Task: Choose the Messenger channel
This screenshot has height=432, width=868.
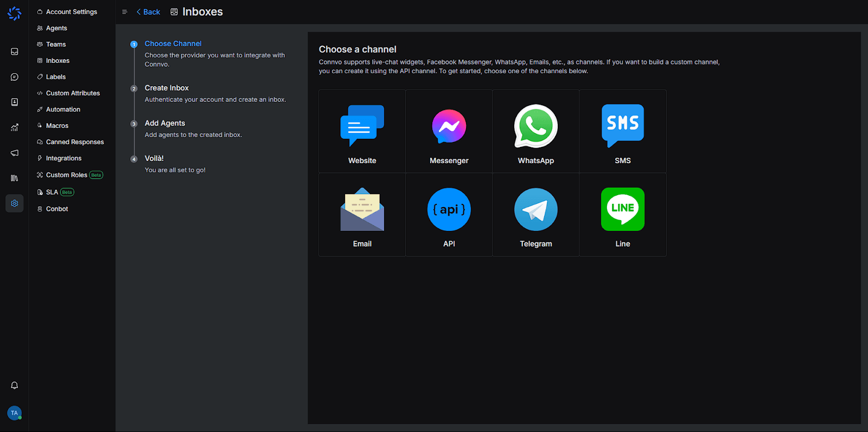Action: click(x=449, y=126)
